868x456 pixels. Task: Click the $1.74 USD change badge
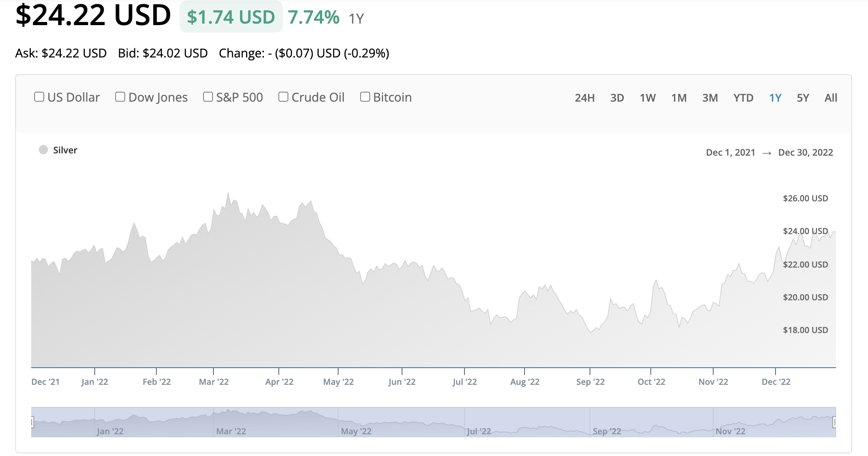point(231,17)
